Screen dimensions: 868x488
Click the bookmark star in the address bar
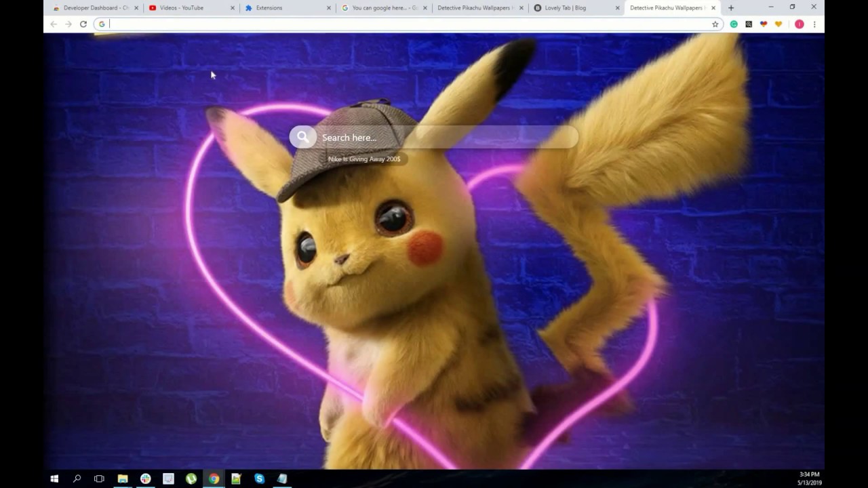click(x=715, y=24)
